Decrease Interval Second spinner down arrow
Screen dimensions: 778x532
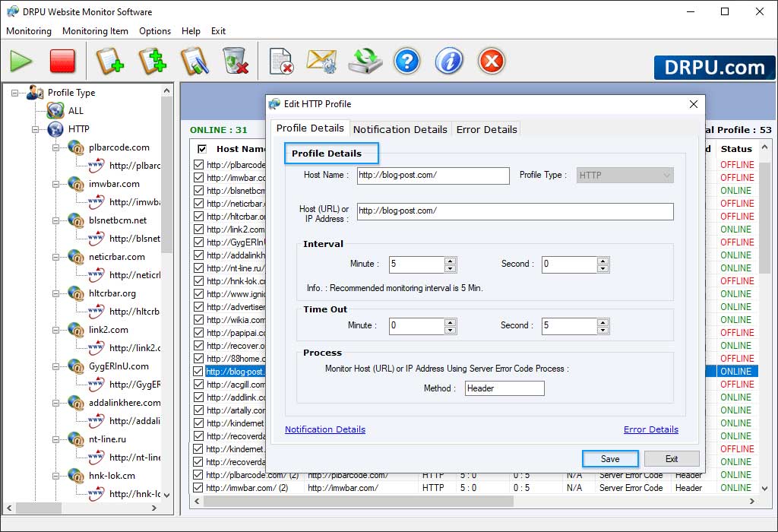(x=602, y=269)
